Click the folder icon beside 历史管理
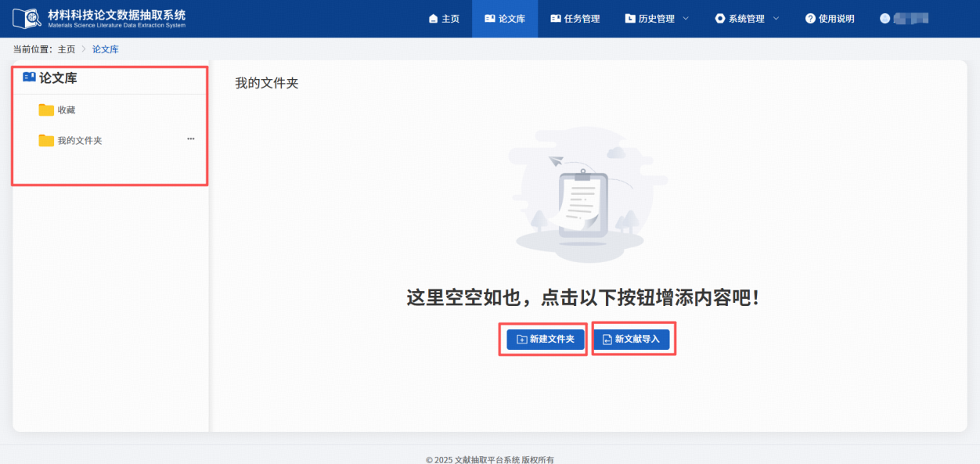 630,18
